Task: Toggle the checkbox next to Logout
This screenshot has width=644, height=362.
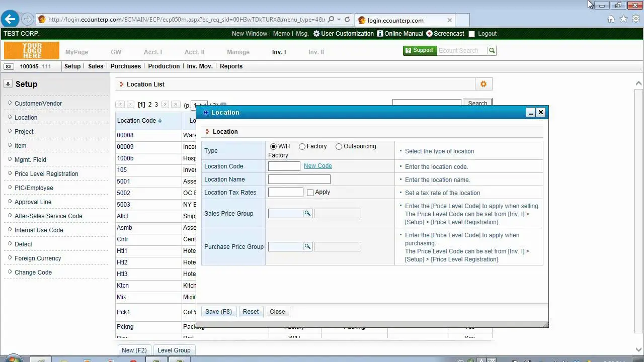Action: pos(471,34)
